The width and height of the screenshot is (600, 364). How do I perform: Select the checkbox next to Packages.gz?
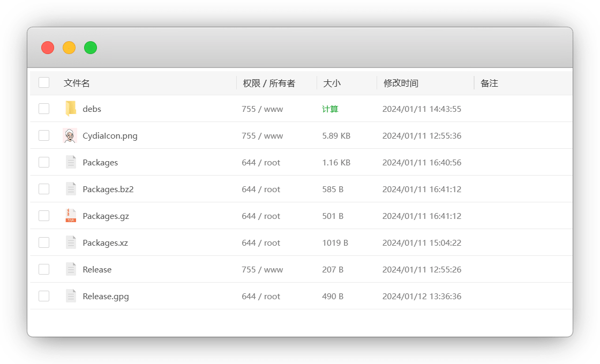point(44,216)
